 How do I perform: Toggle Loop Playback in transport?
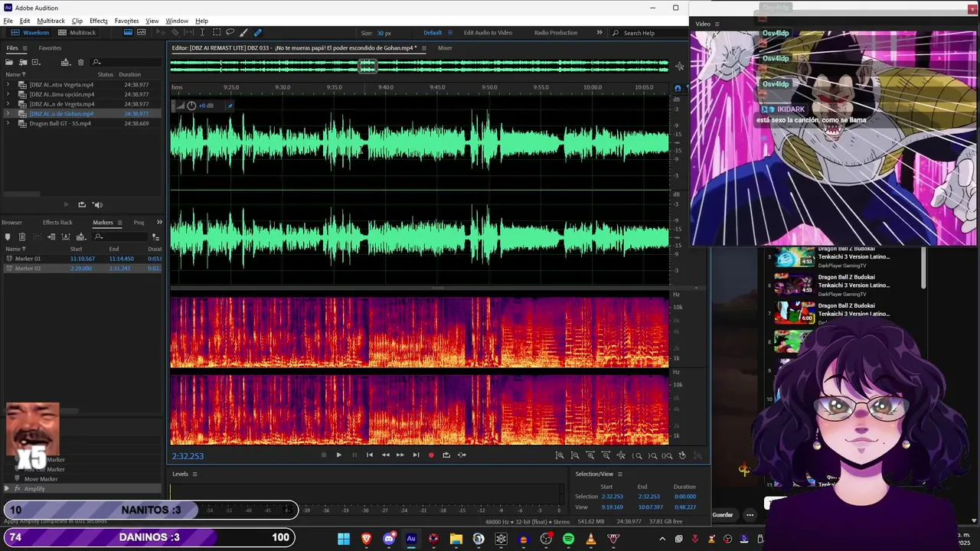tap(446, 455)
